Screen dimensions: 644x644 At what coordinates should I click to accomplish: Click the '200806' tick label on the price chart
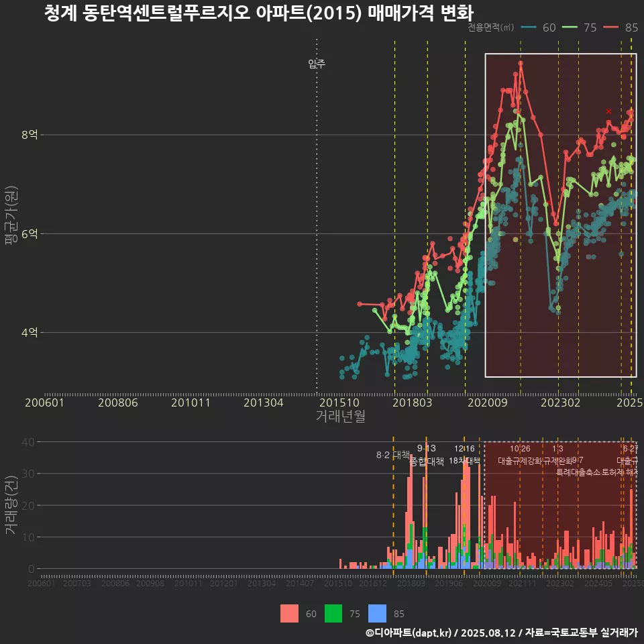(118, 402)
